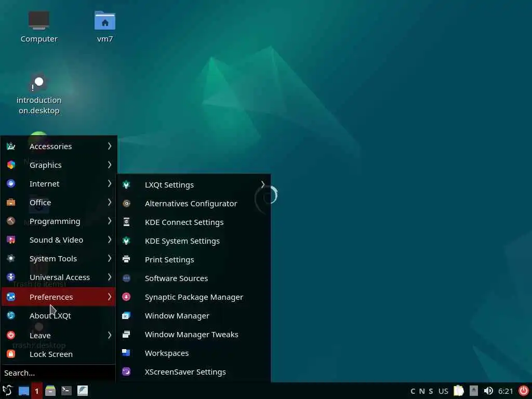This screenshot has height=399, width=532.
Task: Click the red power button in tray
Action: 524,391
